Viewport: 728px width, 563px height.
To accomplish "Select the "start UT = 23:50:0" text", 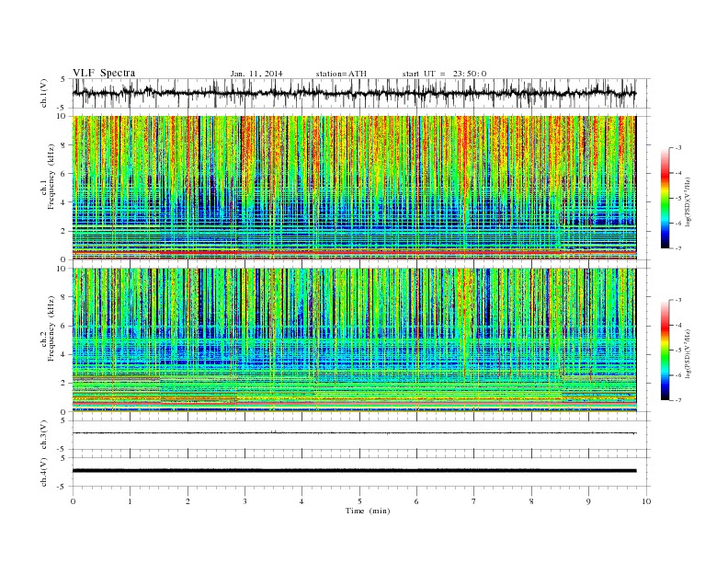I will pyautogui.click(x=444, y=74).
